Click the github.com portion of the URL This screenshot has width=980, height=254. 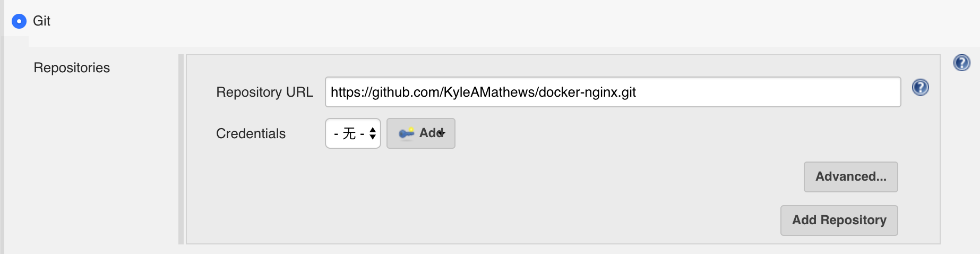point(406,92)
